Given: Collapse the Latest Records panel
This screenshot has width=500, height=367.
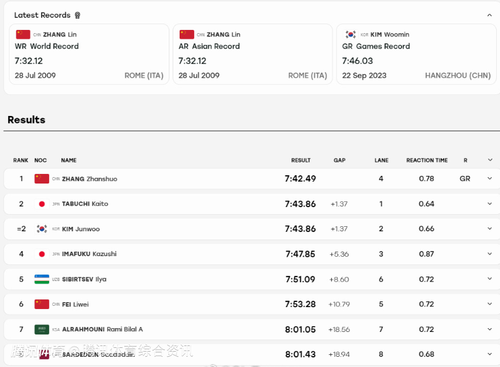Looking at the screenshot, I should (x=489, y=15).
